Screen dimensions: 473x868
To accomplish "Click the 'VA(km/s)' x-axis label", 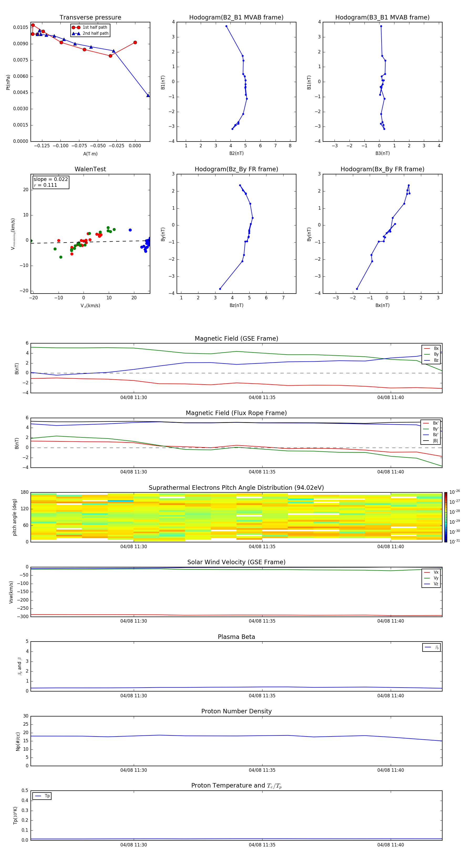I will [x=90, y=306].
